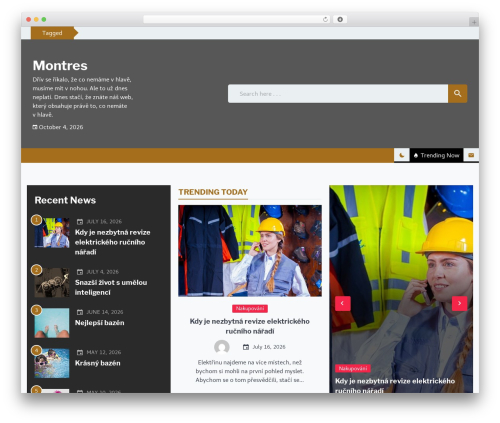Click thumbnail for 'Snazší život' article
This screenshot has width=500, height=423.
pos(52,282)
